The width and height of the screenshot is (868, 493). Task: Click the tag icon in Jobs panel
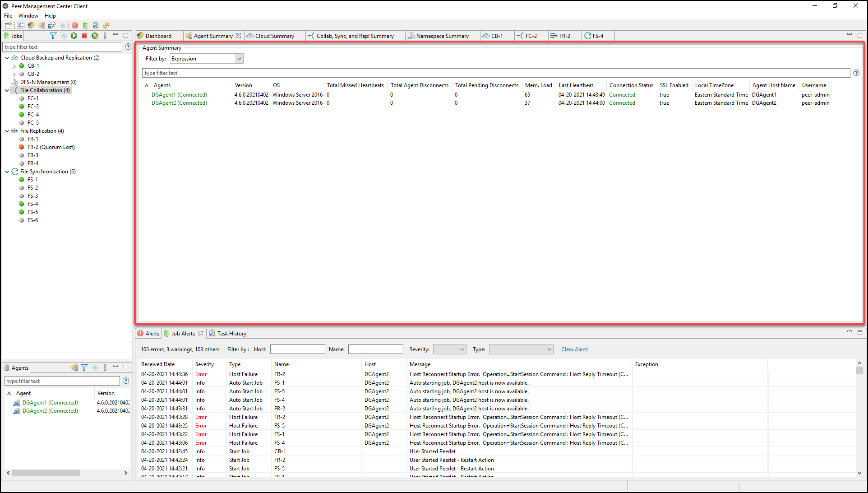pos(63,36)
